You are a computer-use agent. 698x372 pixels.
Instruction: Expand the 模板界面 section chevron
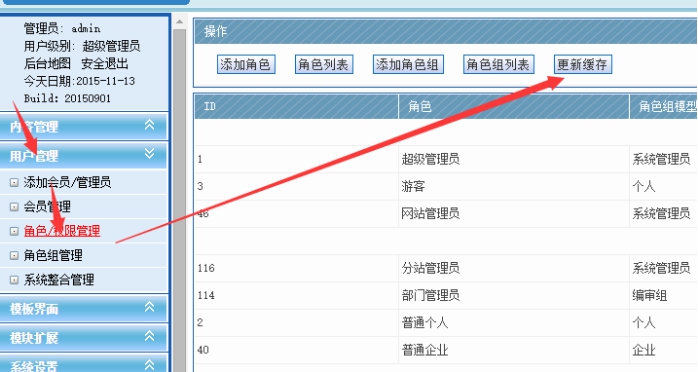pos(150,307)
